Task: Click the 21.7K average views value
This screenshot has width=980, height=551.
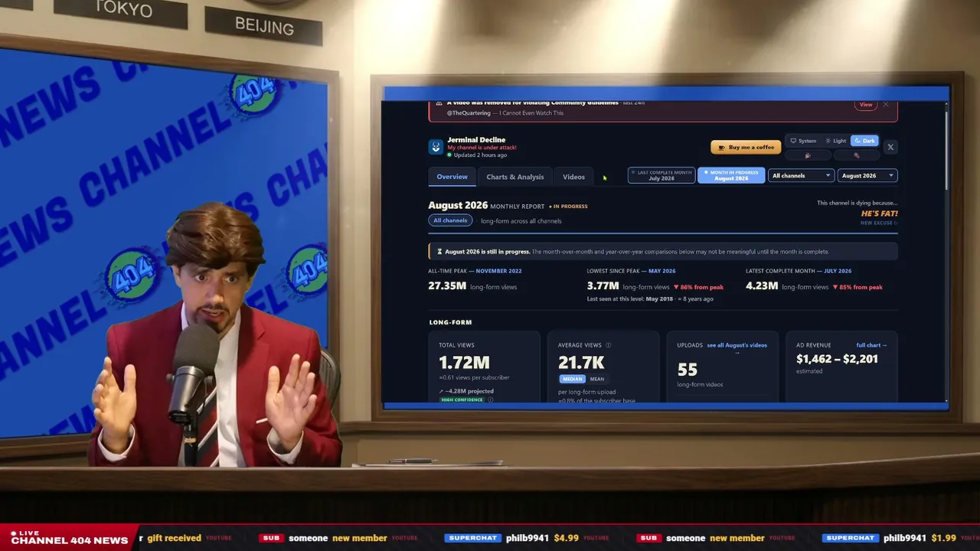Action: pos(581,362)
